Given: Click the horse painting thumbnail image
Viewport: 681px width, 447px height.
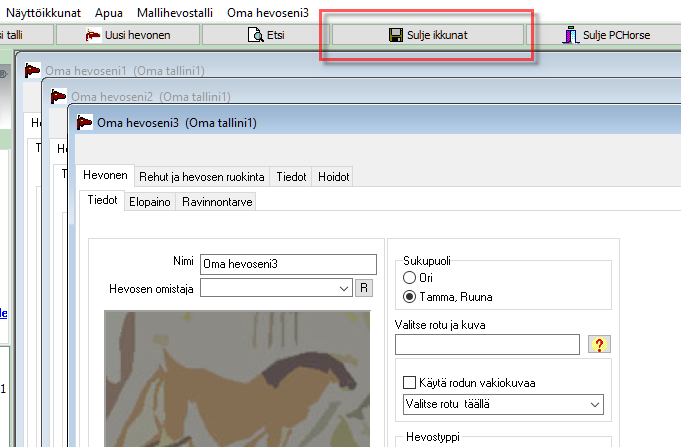Looking at the screenshot, I should point(237,377).
